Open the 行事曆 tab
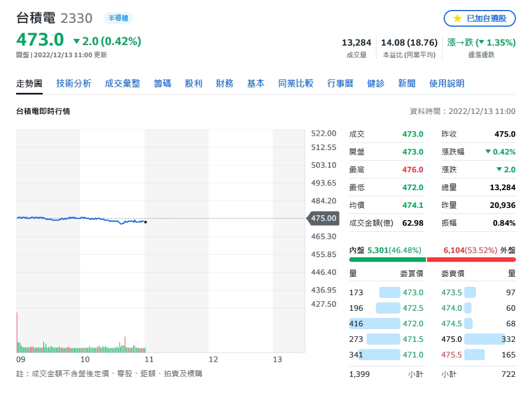 coord(340,83)
